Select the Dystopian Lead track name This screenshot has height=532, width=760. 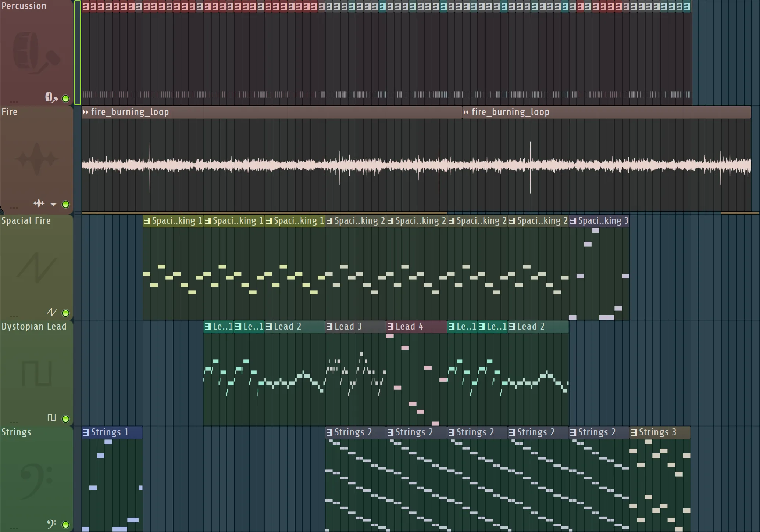(34, 326)
